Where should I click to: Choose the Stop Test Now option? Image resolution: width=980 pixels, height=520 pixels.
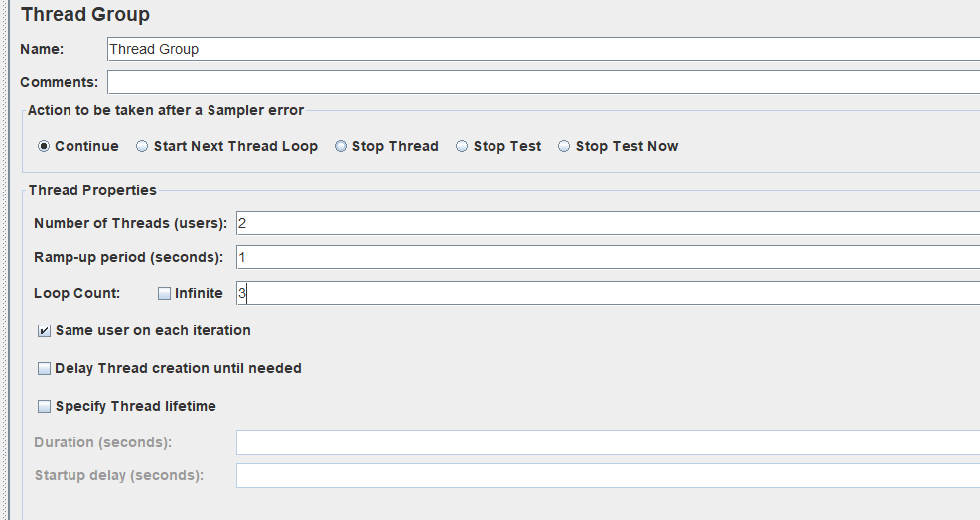point(564,146)
